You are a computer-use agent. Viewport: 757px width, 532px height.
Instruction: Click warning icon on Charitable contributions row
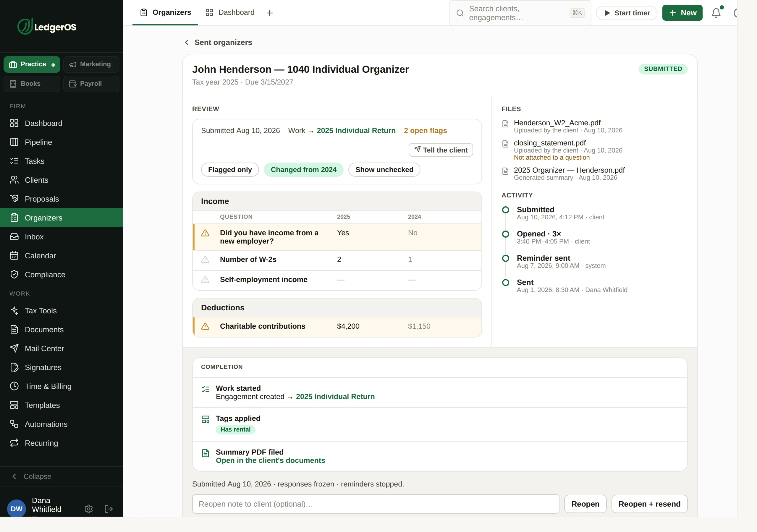(205, 326)
